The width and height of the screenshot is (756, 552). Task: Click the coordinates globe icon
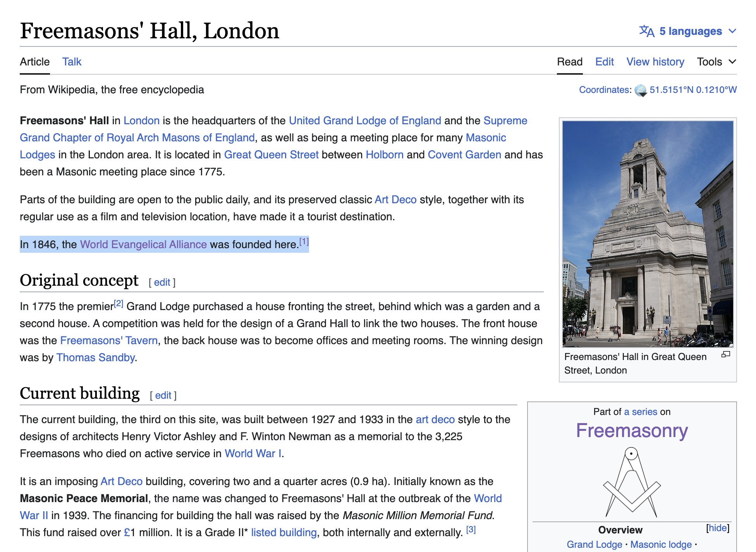(x=641, y=90)
